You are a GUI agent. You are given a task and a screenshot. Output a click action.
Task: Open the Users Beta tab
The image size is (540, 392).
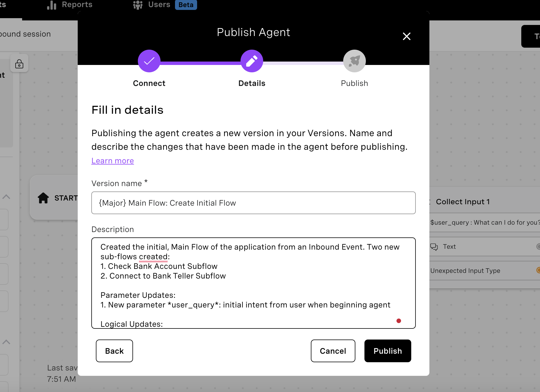[x=165, y=5]
